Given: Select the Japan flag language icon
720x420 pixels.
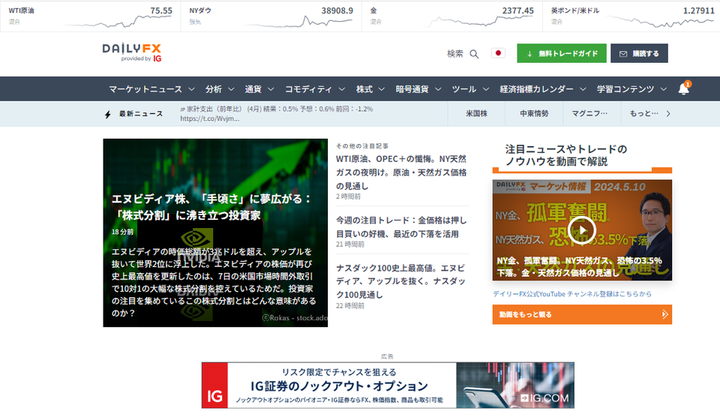Looking at the screenshot, I should pyautogui.click(x=498, y=53).
